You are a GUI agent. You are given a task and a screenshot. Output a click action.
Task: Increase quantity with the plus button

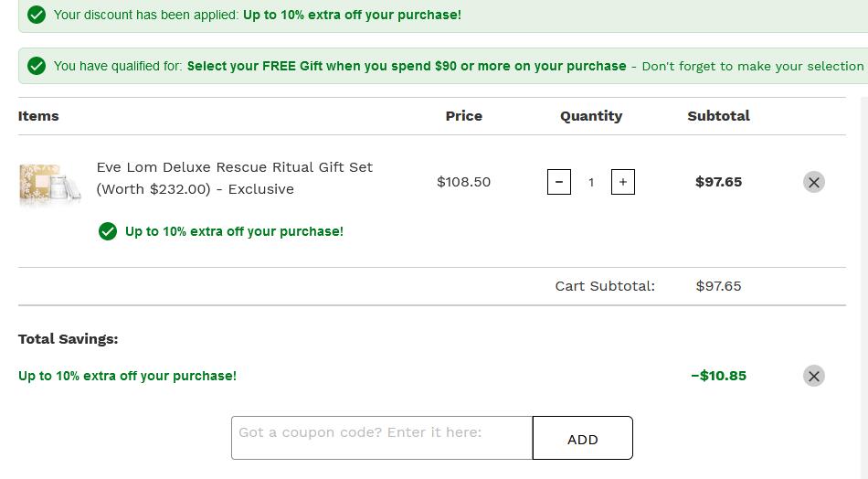click(x=623, y=182)
